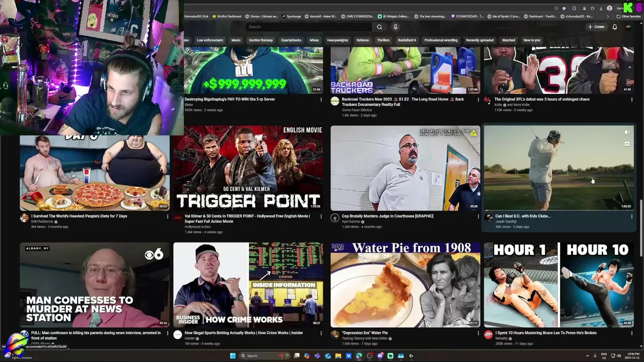Select the Gordon Ramsay filter chip
This screenshot has height=362, width=644.
[x=261, y=40]
